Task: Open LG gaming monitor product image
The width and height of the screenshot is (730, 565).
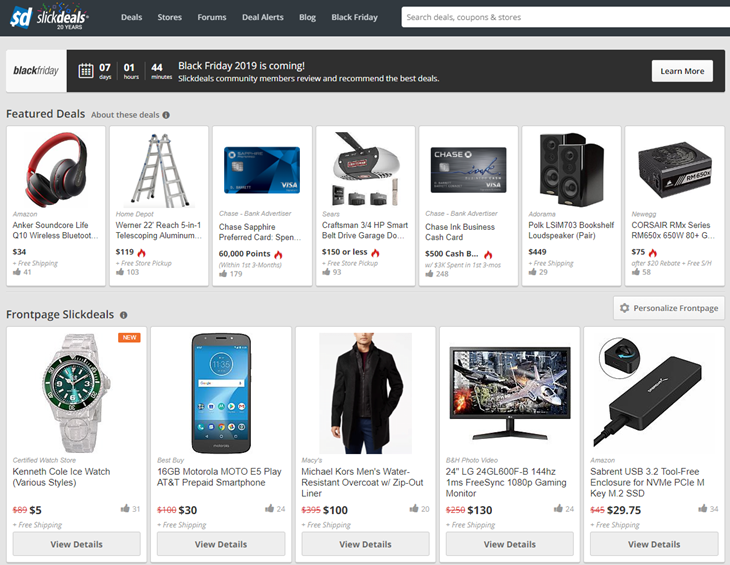Action: coord(510,393)
